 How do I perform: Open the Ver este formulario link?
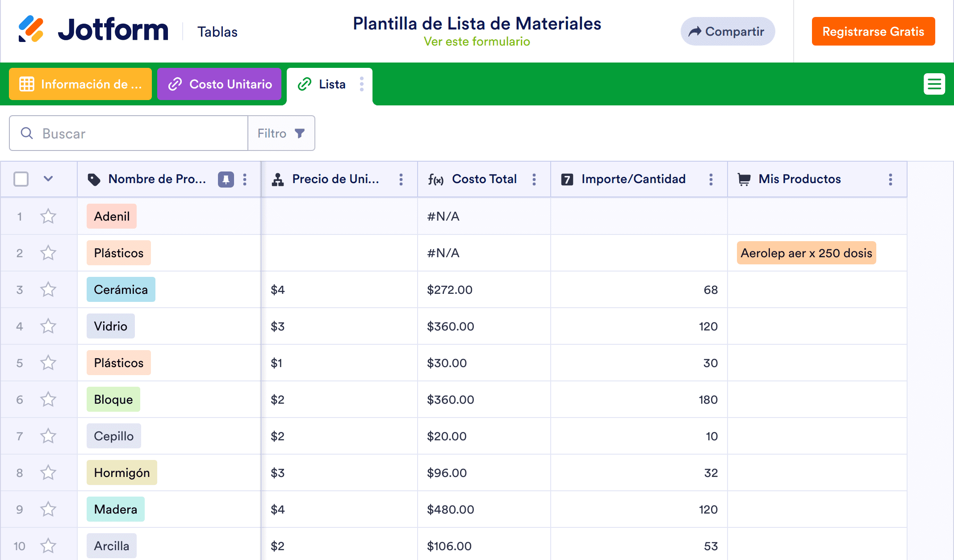[x=477, y=42]
